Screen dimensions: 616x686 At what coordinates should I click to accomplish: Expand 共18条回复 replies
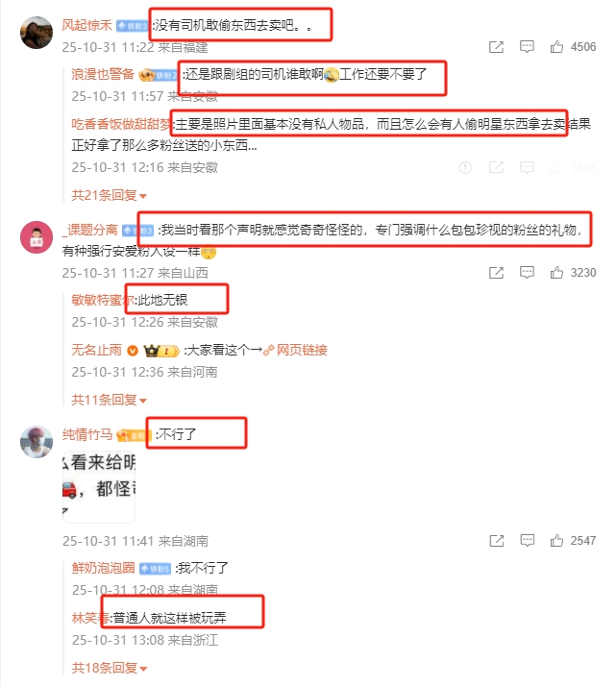(x=109, y=668)
